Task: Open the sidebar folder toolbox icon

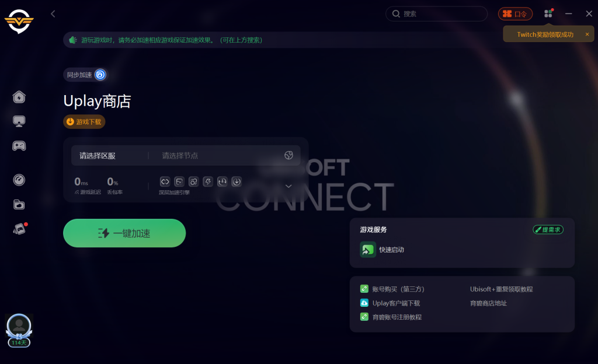Action: pyautogui.click(x=19, y=205)
